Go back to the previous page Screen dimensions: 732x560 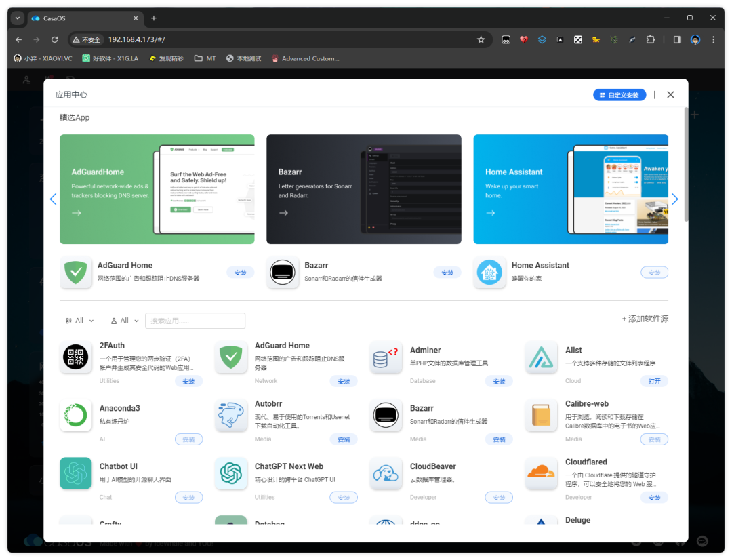19,40
